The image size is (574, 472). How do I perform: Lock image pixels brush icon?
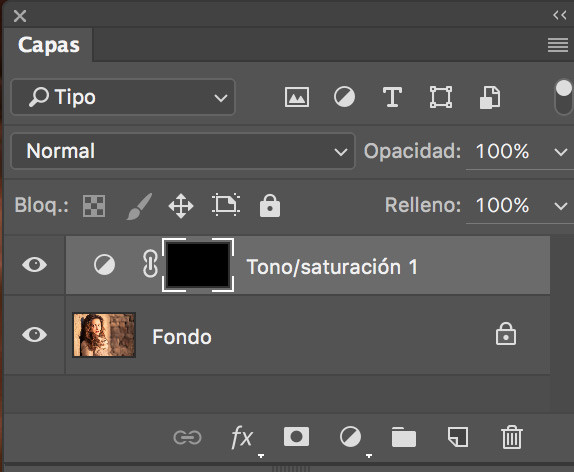139,207
